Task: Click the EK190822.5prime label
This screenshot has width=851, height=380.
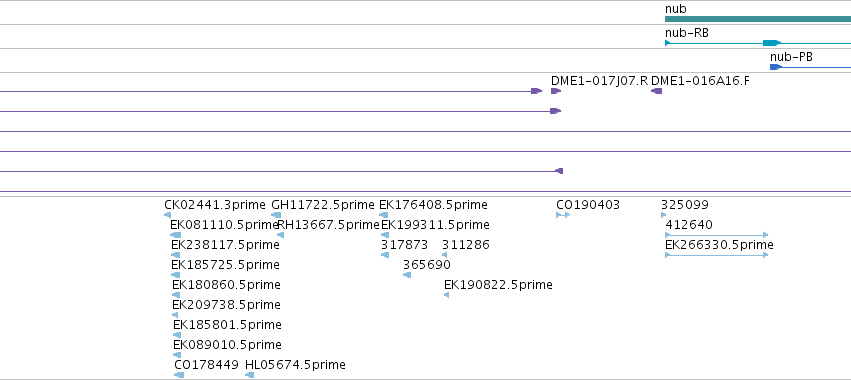Action: [x=498, y=285]
